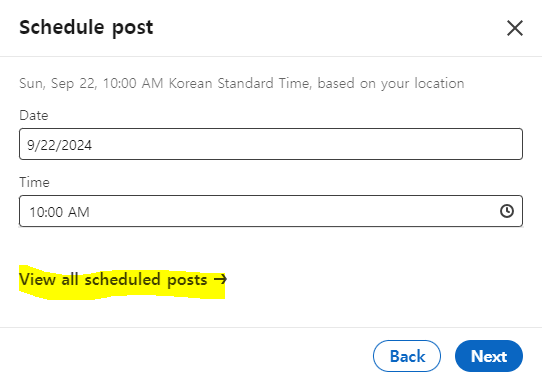Click the 9/22/2024 date value text
542x379 pixels.
(x=59, y=145)
